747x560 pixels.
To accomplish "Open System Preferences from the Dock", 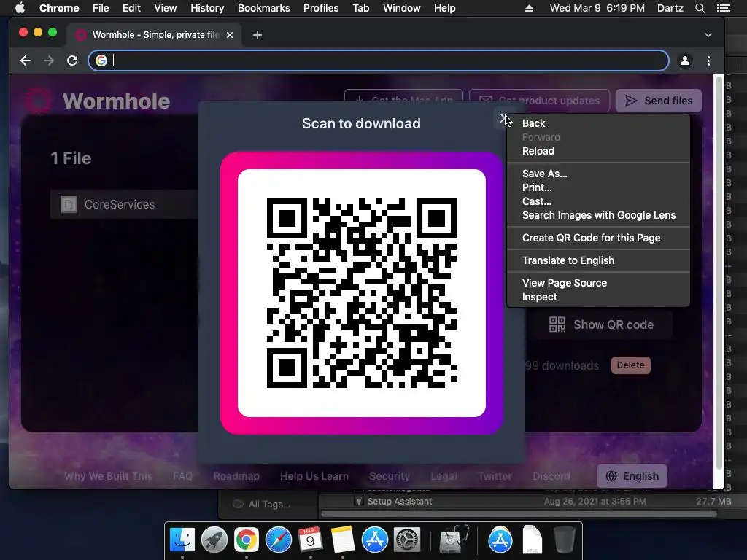I will (x=406, y=540).
